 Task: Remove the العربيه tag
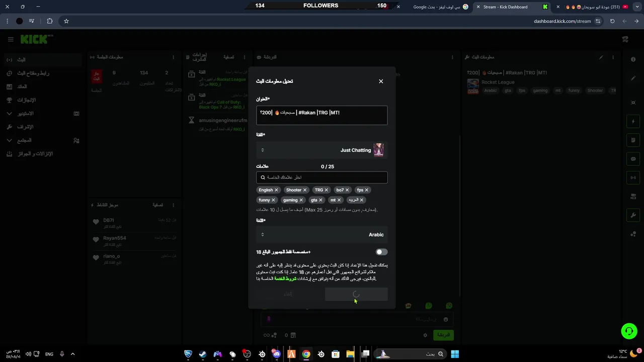(x=361, y=200)
